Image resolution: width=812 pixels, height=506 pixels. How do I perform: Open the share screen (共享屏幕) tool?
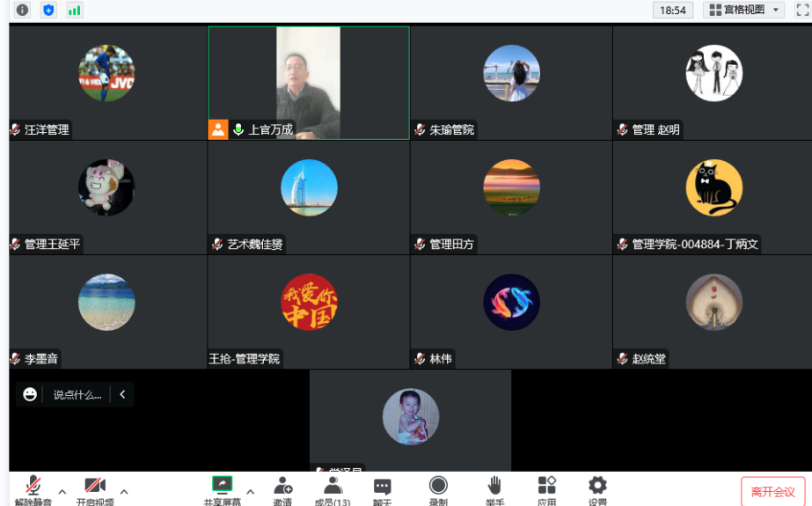[x=222, y=488]
